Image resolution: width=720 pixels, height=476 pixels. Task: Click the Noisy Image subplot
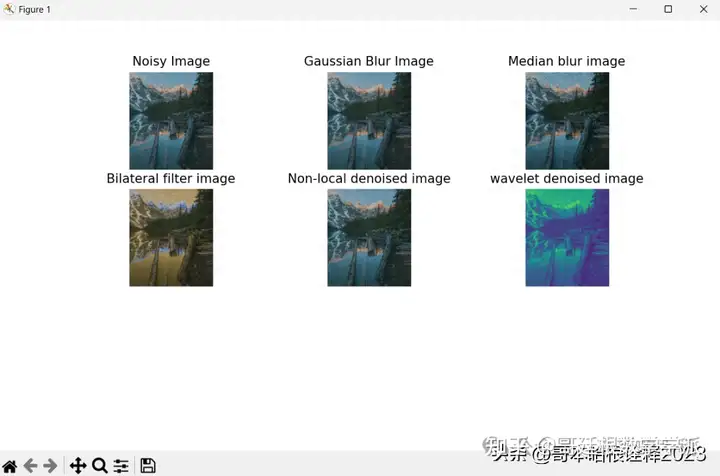click(171, 121)
